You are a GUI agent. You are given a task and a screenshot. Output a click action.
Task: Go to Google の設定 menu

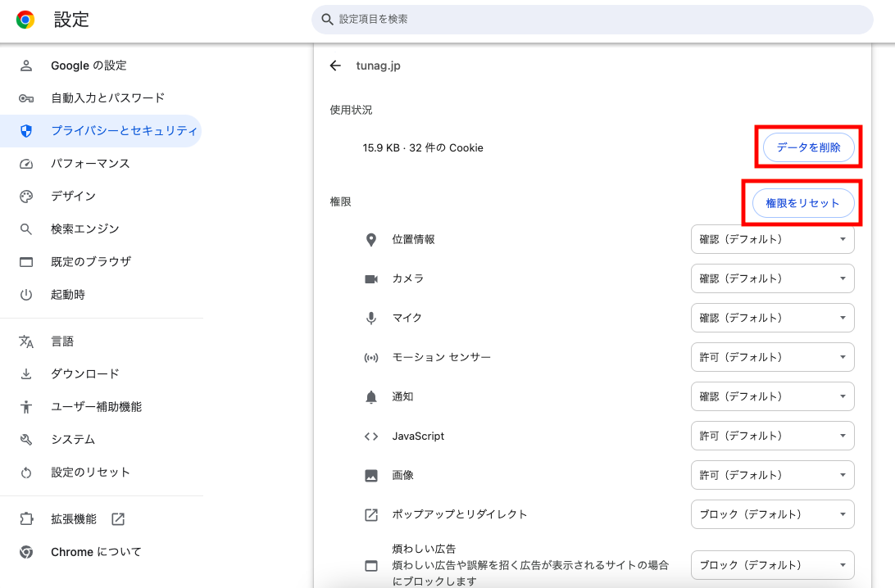tap(89, 66)
